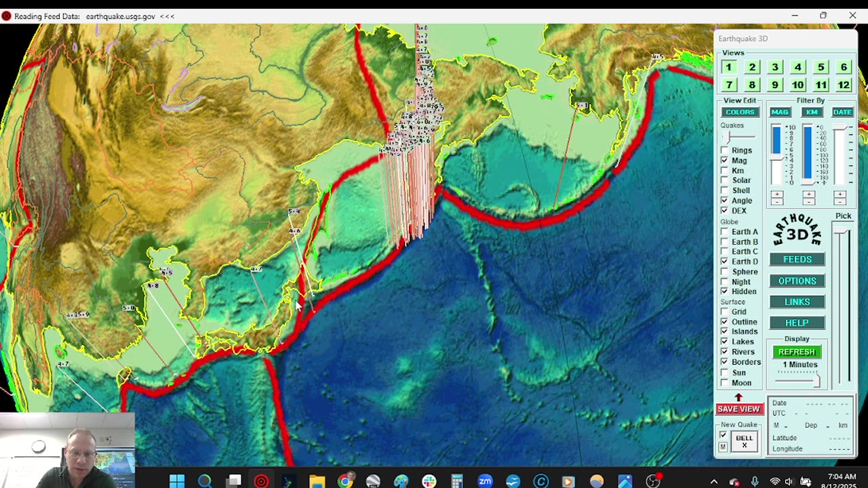868x488 pixels.
Task: Open Slack from the taskbar
Action: (429, 481)
